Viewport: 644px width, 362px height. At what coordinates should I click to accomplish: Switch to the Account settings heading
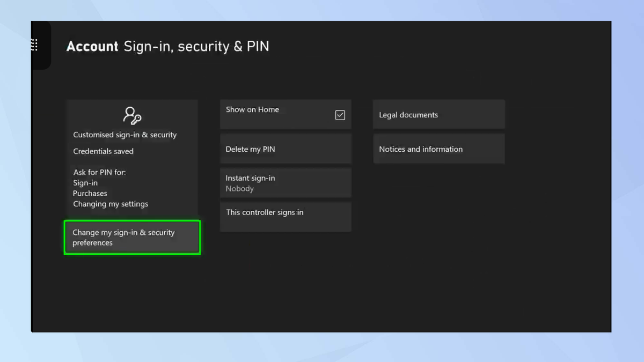point(92,47)
